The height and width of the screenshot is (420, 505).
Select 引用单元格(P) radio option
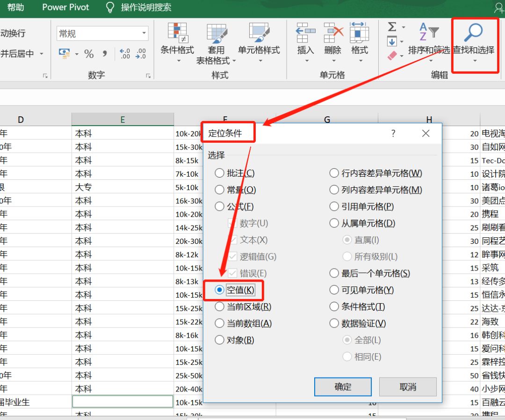[x=361, y=206]
